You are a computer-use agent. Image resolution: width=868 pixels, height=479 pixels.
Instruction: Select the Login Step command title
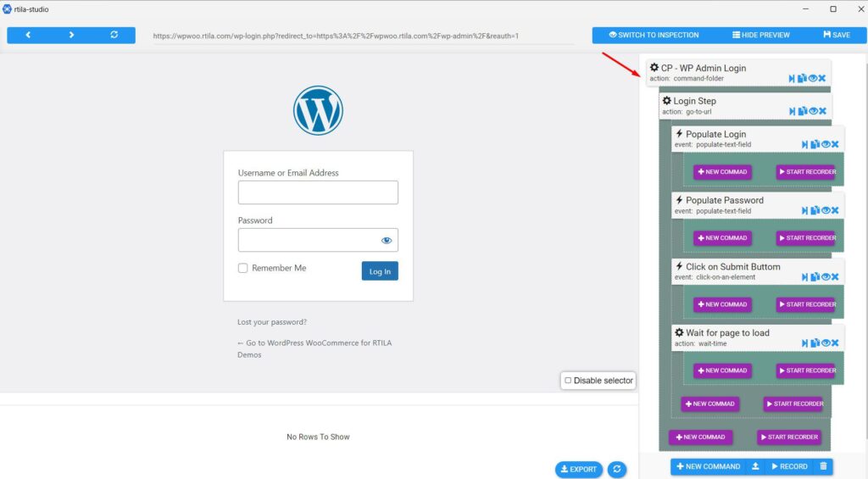point(695,101)
